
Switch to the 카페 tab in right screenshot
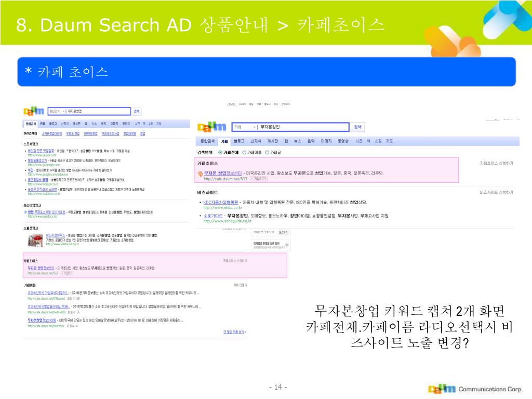click(224, 141)
